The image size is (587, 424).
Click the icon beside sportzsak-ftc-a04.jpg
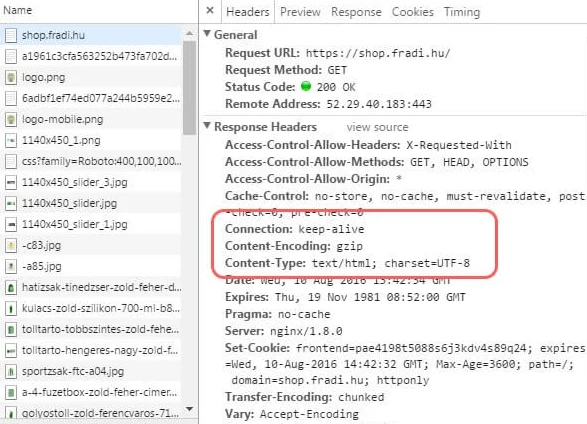(11, 371)
